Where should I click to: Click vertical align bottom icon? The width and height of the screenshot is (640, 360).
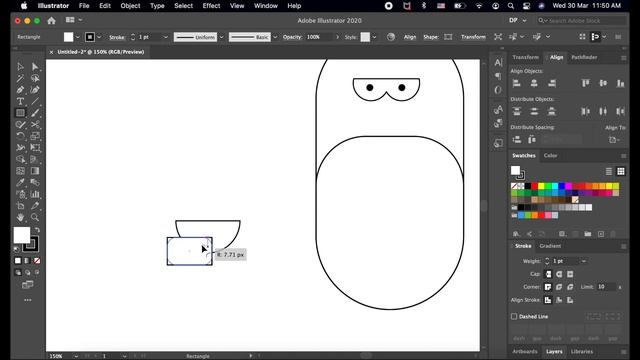(620, 83)
